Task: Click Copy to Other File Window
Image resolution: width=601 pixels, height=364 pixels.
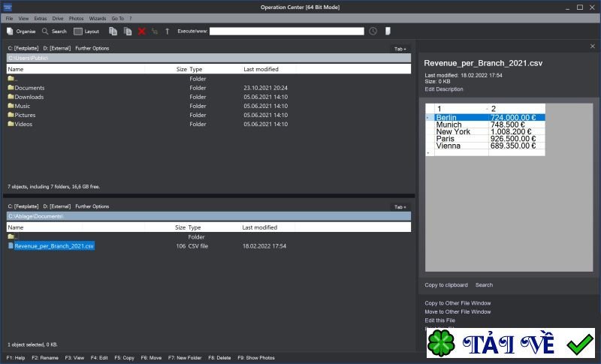Action: pos(458,303)
